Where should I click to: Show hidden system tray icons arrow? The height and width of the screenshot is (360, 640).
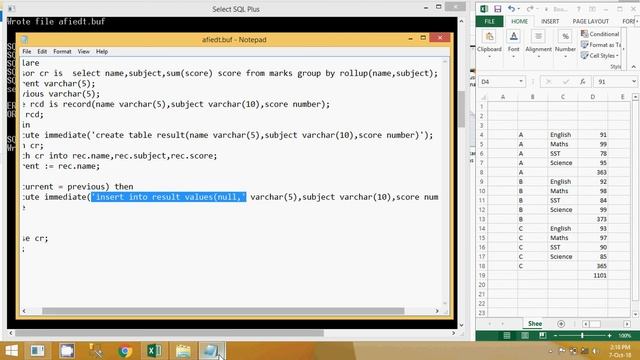551,351
